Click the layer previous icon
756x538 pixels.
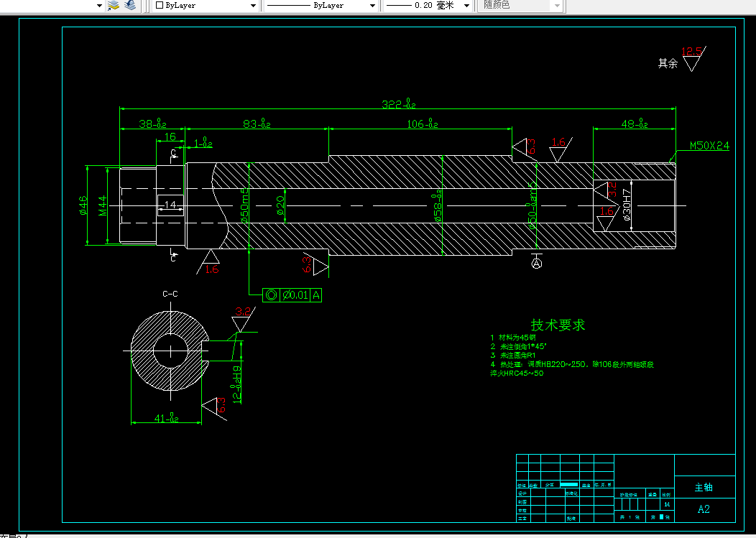[129, 5]
